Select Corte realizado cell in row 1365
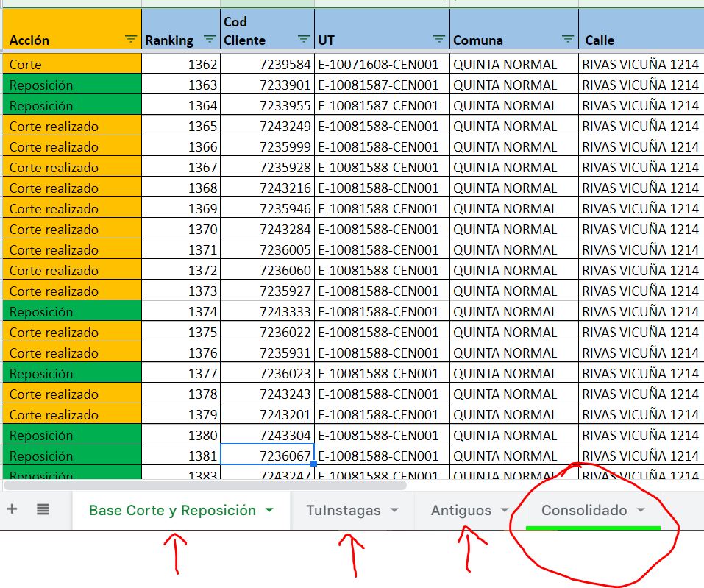Image resolution: width=704 pixels, height=588 pixels. tap(72, 127)
